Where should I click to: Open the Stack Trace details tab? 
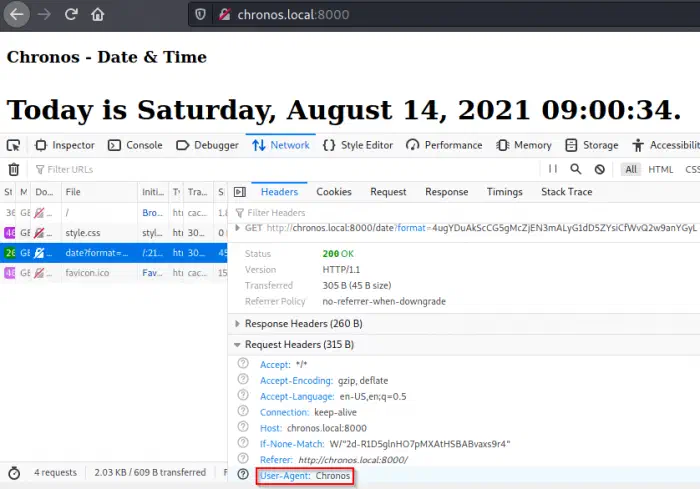[567, 192]
